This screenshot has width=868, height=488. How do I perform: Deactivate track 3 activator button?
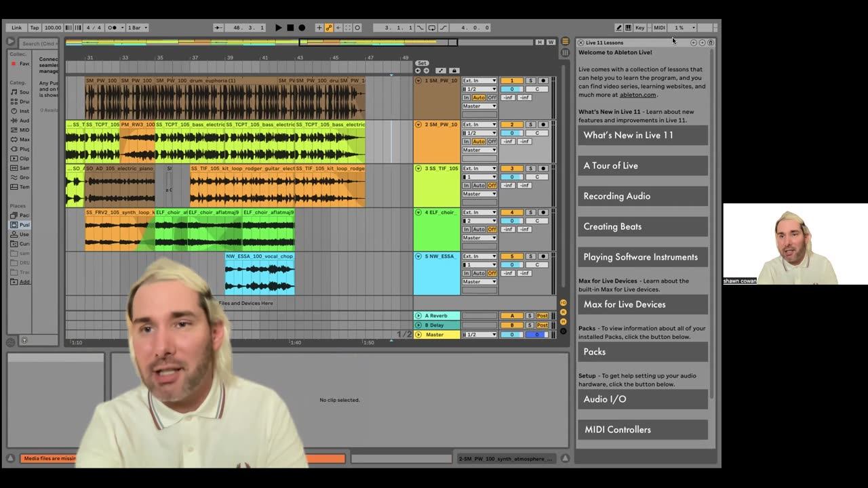(512, 169)
